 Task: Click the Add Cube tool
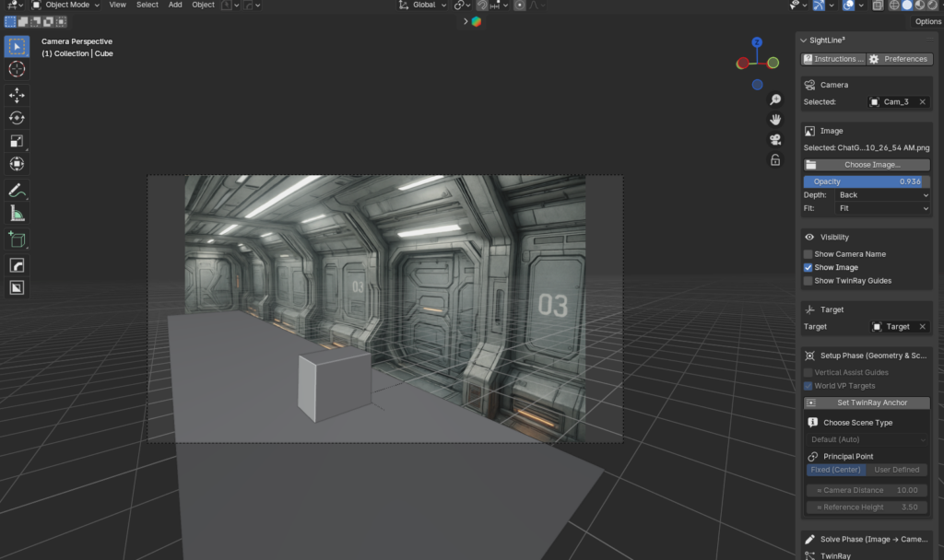pos(17,239)
